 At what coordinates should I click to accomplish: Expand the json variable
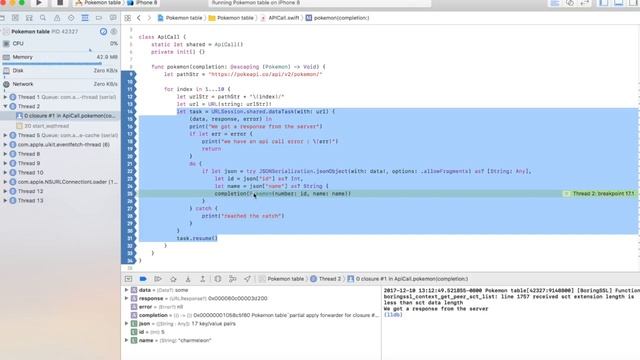pos(127,324)
